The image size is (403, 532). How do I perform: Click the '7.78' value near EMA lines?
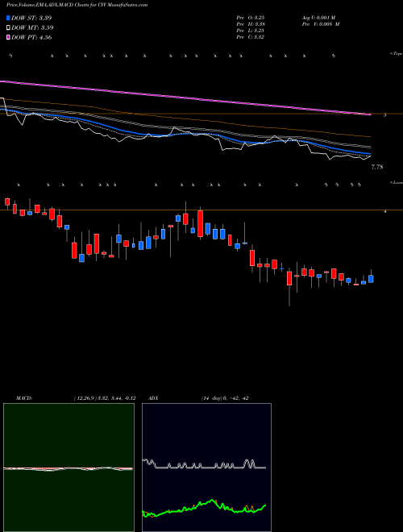(377, 167)
